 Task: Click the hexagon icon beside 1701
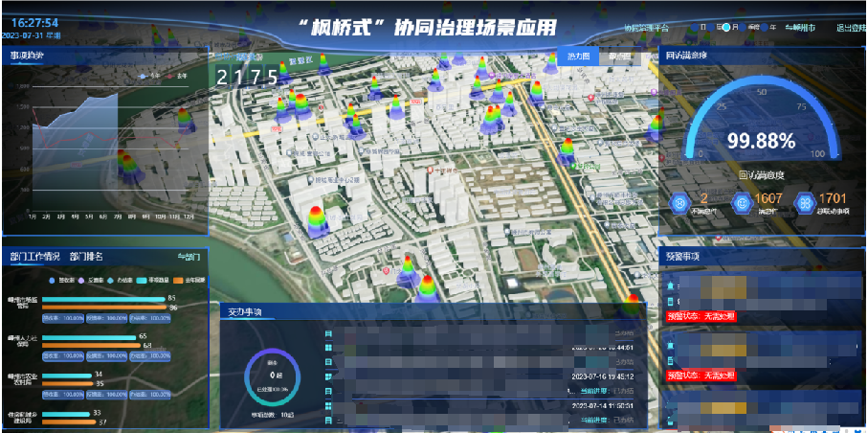point(805,203)
